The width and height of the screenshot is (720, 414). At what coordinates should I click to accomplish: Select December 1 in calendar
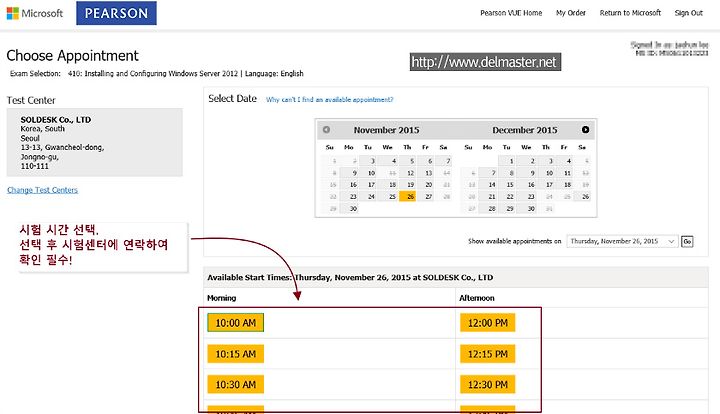coord(507,161)
